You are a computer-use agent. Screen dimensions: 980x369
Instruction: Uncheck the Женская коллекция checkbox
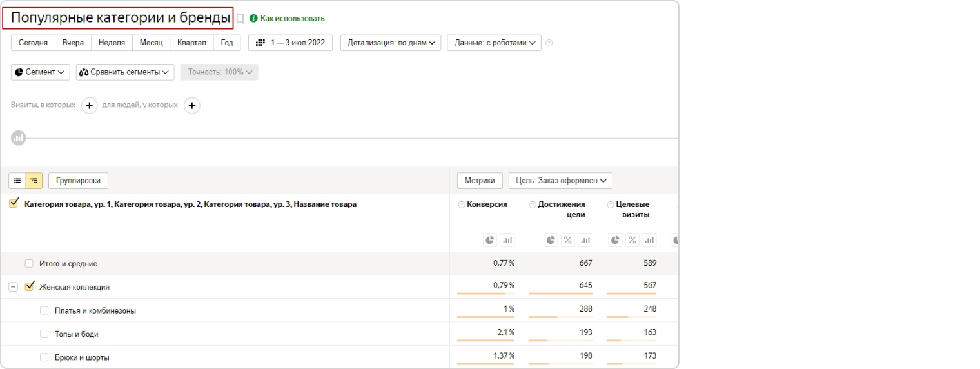(29, 286)
